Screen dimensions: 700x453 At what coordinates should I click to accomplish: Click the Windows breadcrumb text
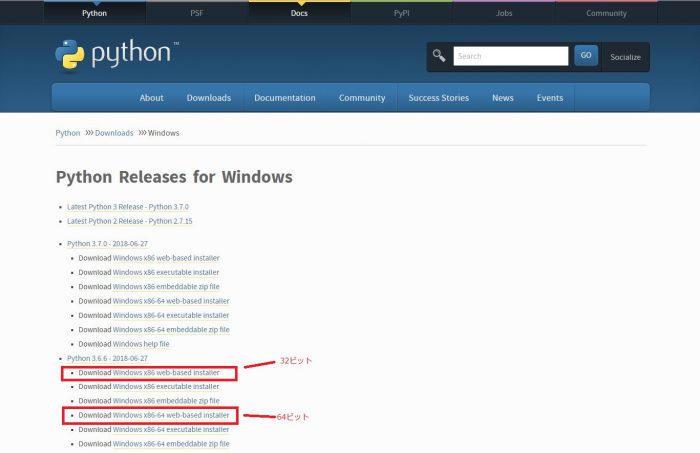163,133
